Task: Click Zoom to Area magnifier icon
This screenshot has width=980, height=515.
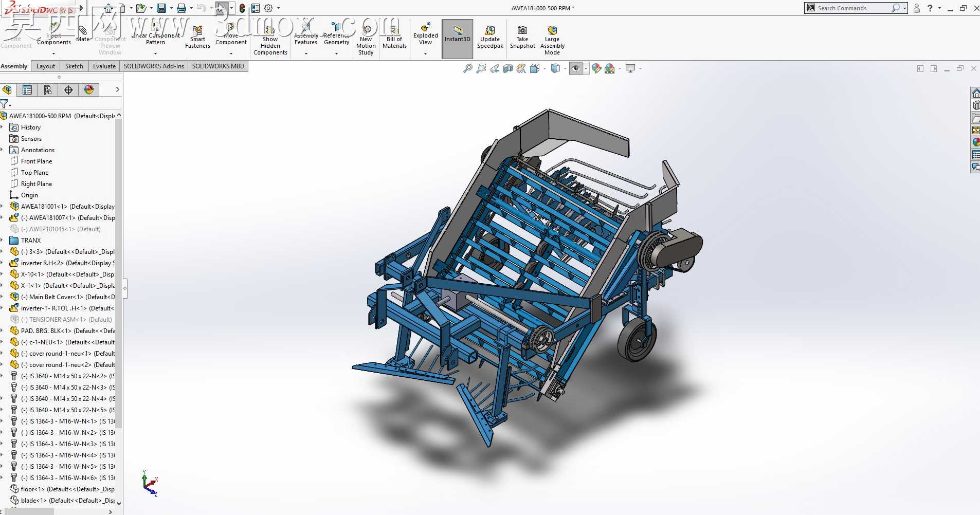Action: pos(481,68)
